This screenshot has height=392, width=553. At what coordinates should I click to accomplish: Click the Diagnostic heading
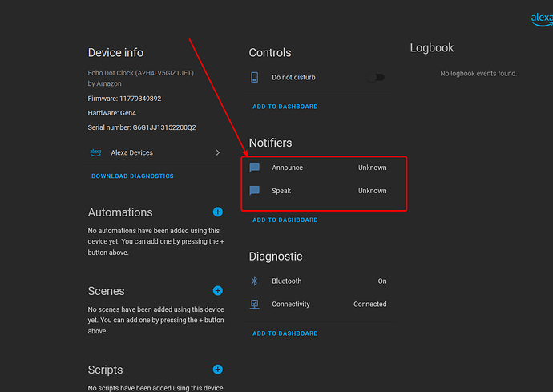(276, 257)
